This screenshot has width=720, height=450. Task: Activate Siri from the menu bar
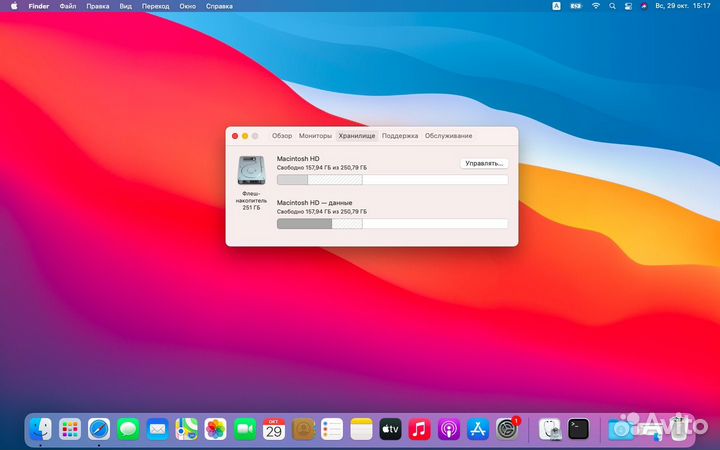pyautogui.click(x=644, y=6)
